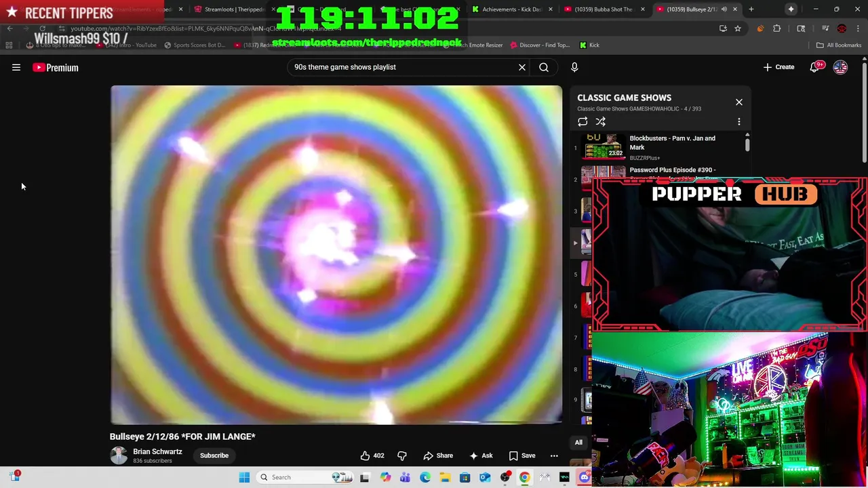
Task: Open Microsoft Teams from the taskbar
Action: [x=405, y=477]
